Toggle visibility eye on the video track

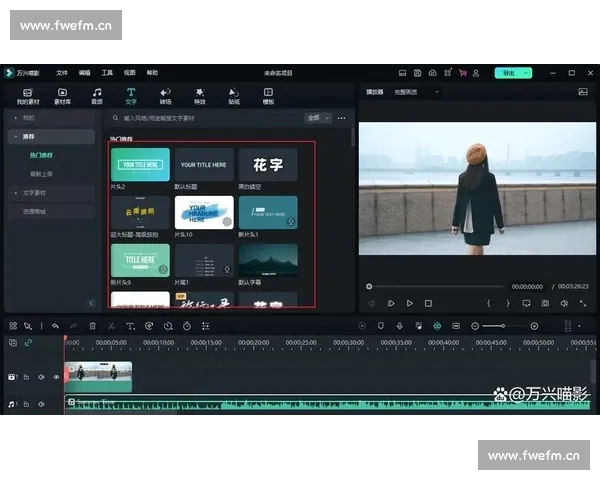tap(55, 377)
